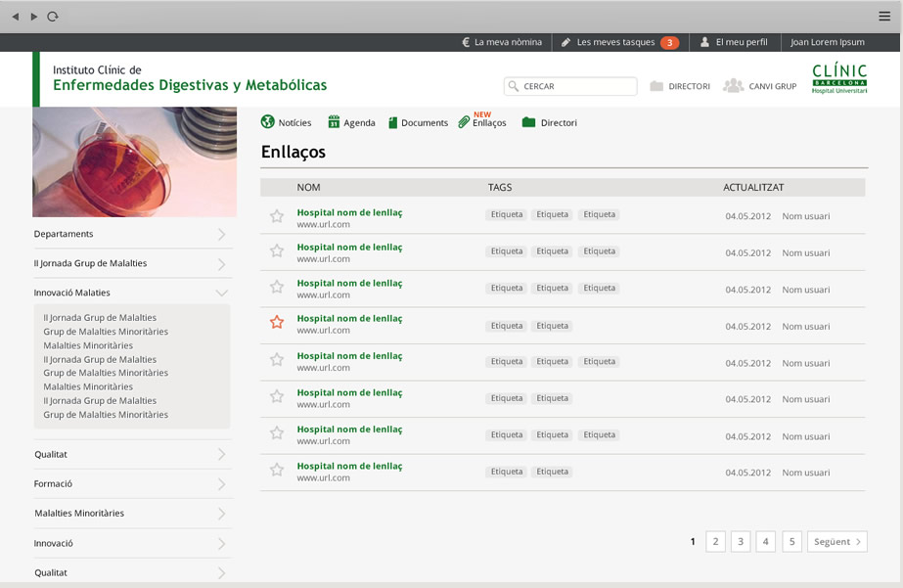The image size is (903, 588).
Task: Click the euro icon for La meva nòmina
Action: (x=467, y=42)
